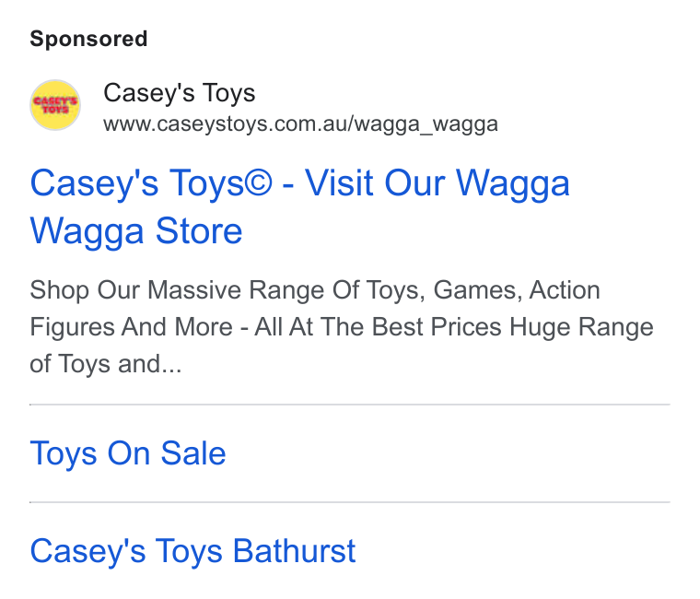The image size is (700, 599).
Task: Click the www.caseystoys.com.au/wagga_wagga display URL
Action: [x=300, y=124]
